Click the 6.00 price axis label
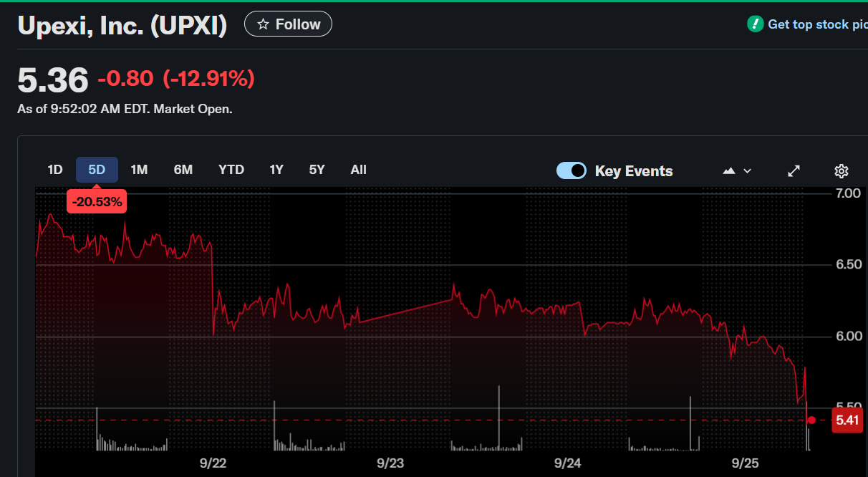 848,336
